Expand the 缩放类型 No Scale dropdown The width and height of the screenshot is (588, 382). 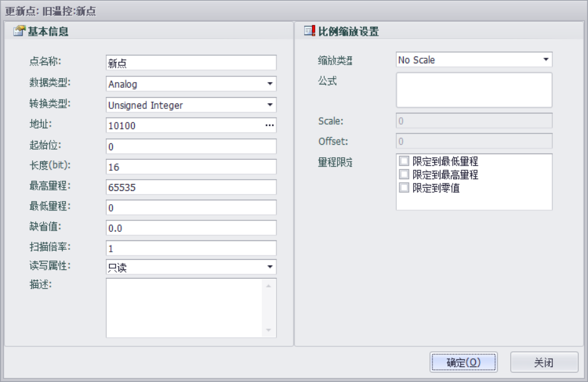545,60
